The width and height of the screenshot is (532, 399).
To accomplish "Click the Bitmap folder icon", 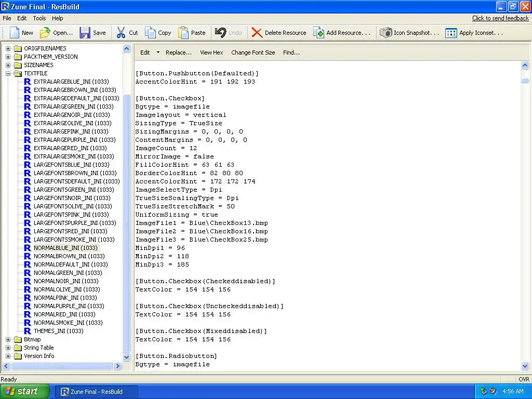I will click(x=18, y=339).
